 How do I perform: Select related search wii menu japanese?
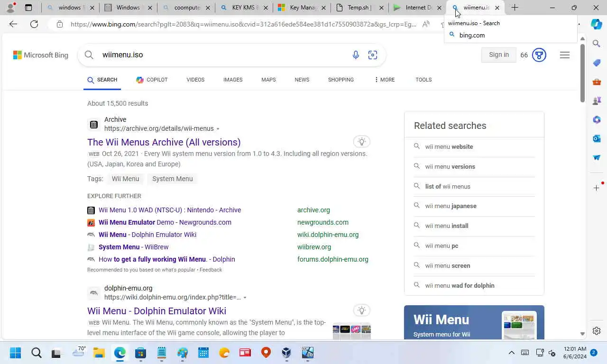pyautogui.click(x=451, y=206)
